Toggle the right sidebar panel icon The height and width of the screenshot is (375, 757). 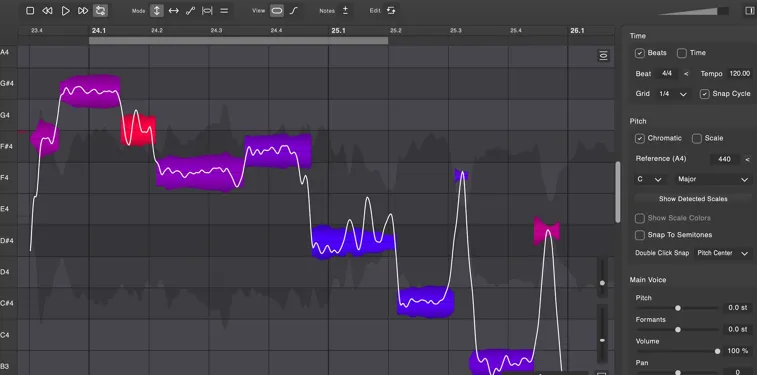(749, 11)
